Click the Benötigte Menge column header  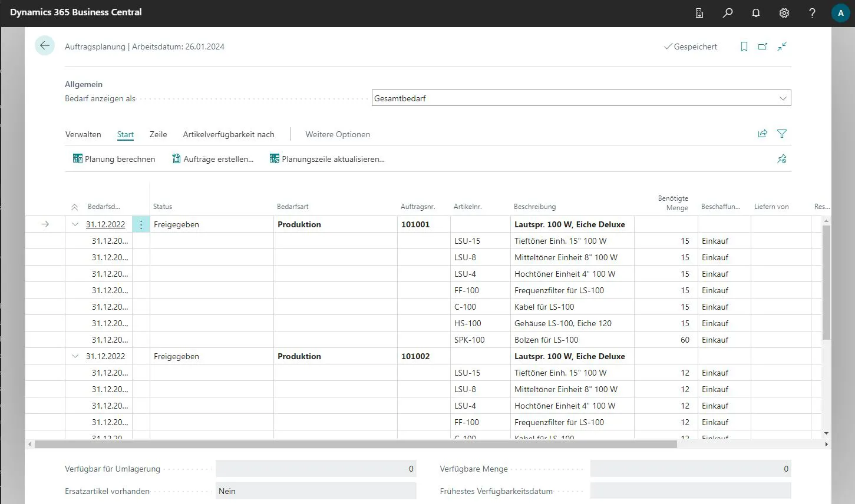click(x=673, y=203)
